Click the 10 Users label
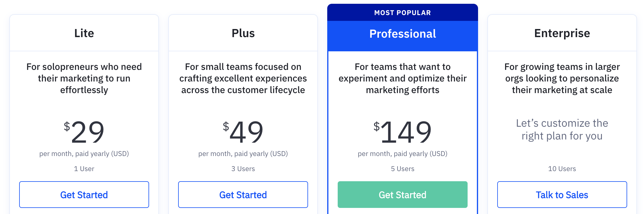The width and height of the screenshot is (644, 214). coord(562,169)
